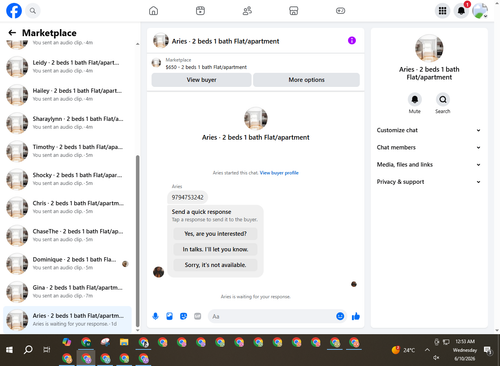Go to the Home feed tab

153,11
